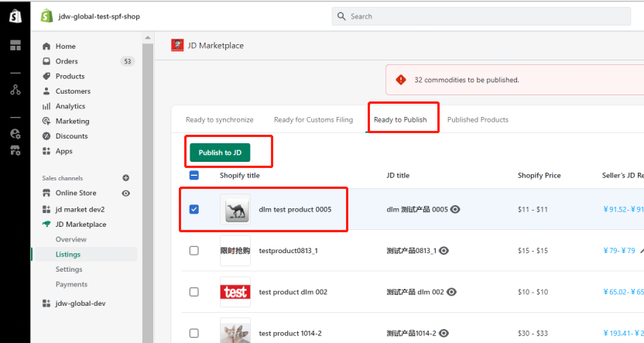Open the Orders link in the sidebar
This screenshot has width=644, height=343.
(67, 61)
